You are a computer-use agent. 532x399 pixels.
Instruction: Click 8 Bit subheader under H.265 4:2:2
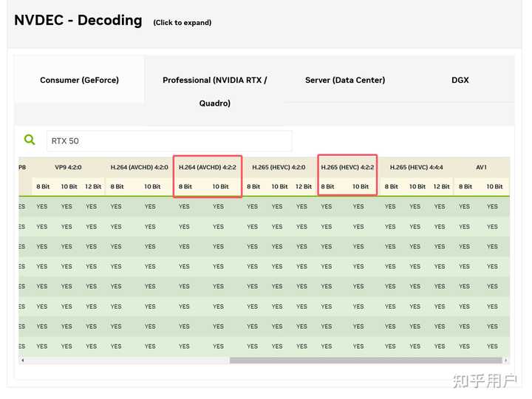(328, 187)
